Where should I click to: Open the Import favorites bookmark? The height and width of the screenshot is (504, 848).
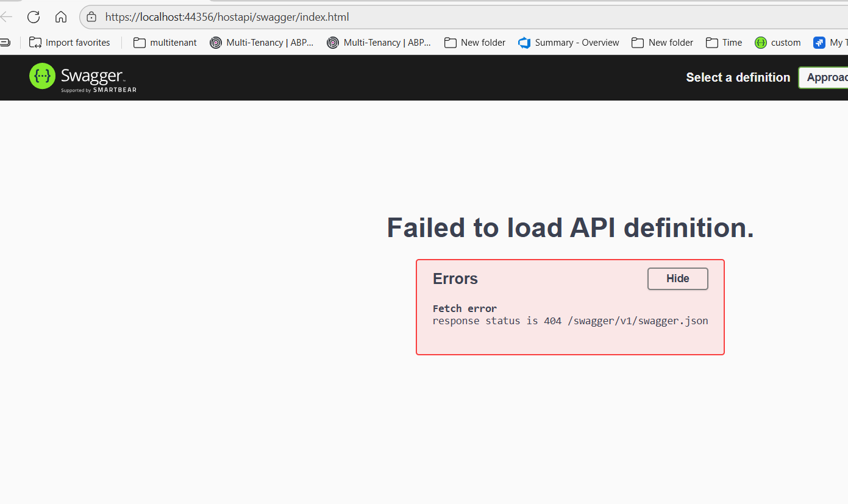point(69,43)
